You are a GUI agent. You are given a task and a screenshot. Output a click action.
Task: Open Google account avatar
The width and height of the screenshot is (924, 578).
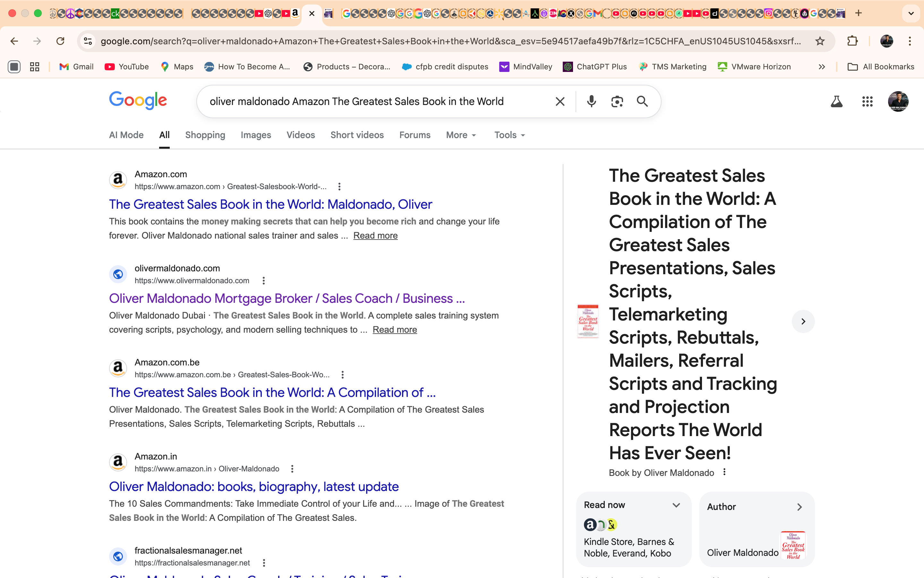point(898,101)
